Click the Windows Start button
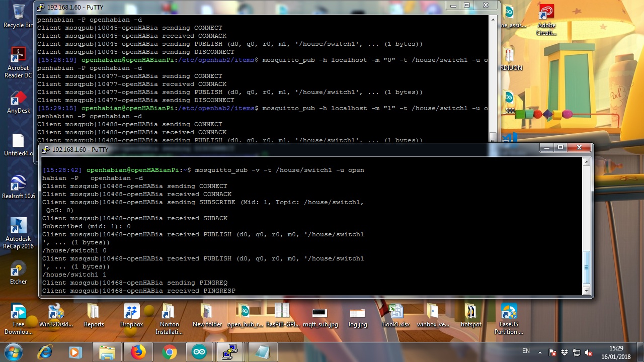 click(14, 352)
